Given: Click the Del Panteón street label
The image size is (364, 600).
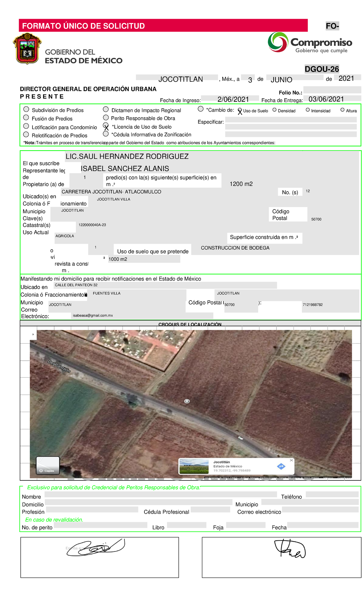Looking at the screenshot, I should pos(59,366).
